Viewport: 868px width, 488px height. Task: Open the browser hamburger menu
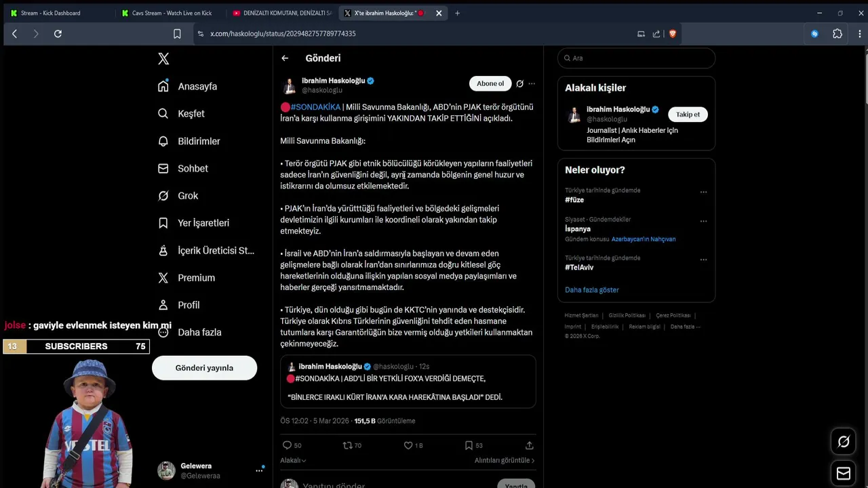click(x=860, y=34)
